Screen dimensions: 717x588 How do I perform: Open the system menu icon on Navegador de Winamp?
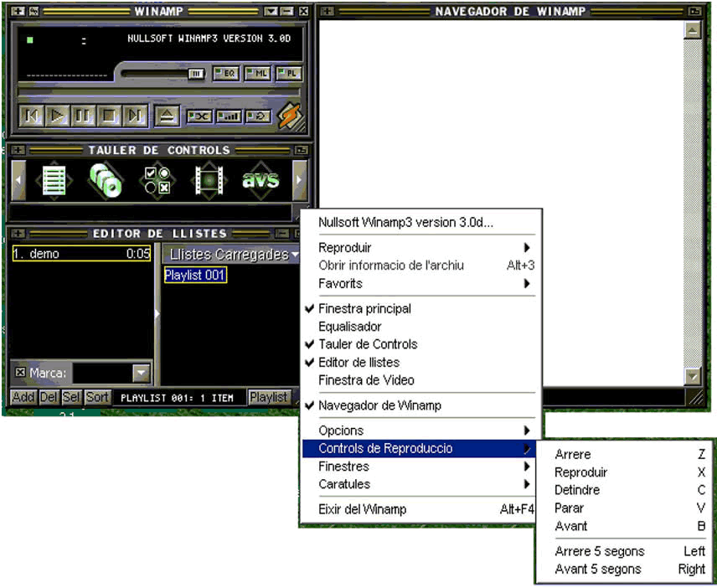[327, 11]
